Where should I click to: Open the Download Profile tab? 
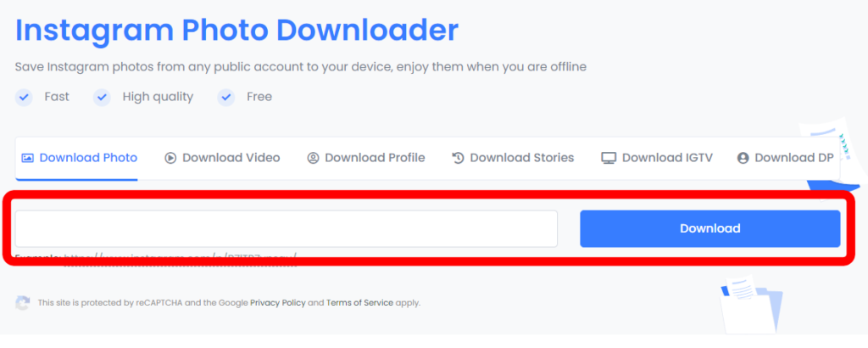coord(375,158)
